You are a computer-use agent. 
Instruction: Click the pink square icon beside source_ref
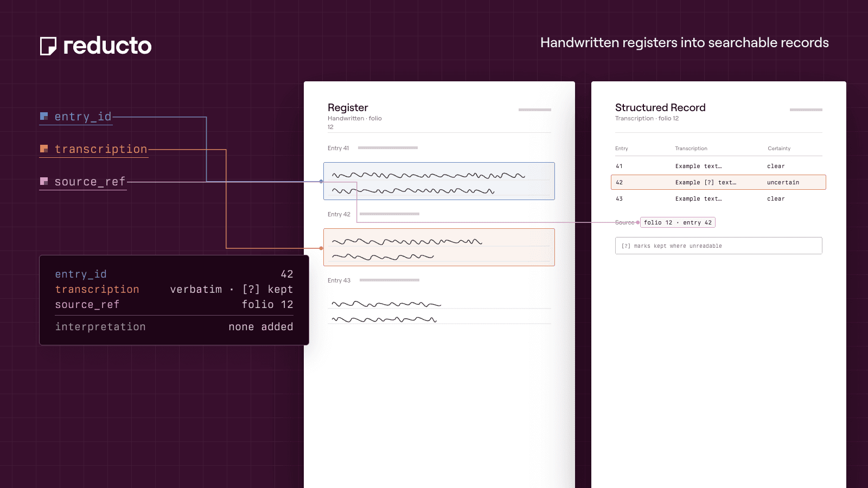click(x=44, y=181)
